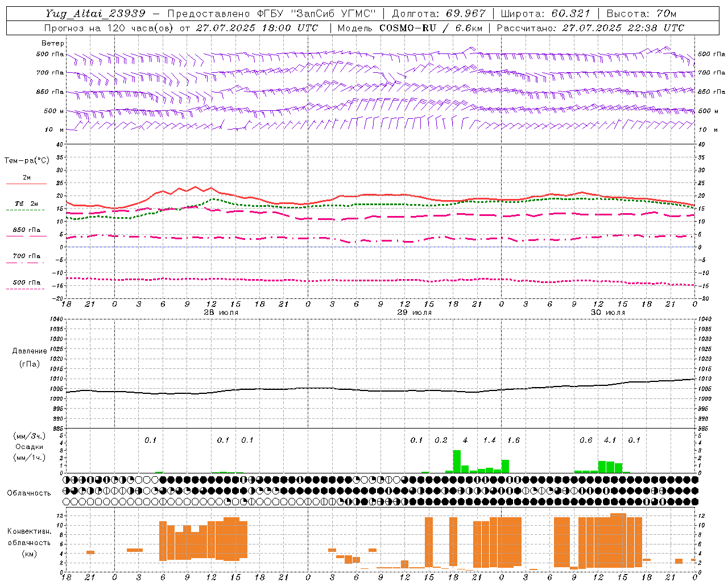Click the Прогноз на 120 часа(ов) text

click(x=110, y=28)
